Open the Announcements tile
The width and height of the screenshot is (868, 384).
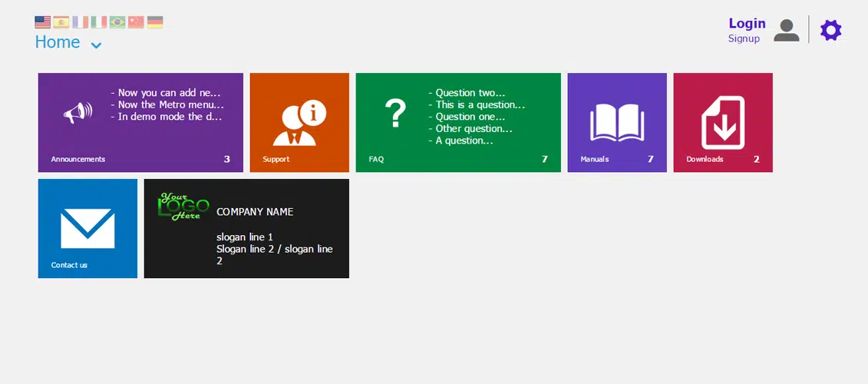click(140, 123)
